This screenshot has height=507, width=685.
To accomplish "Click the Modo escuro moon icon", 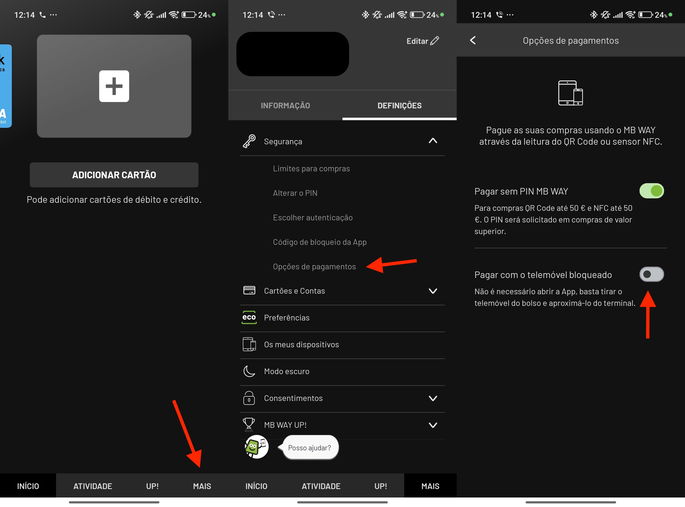I will point(249,371).
